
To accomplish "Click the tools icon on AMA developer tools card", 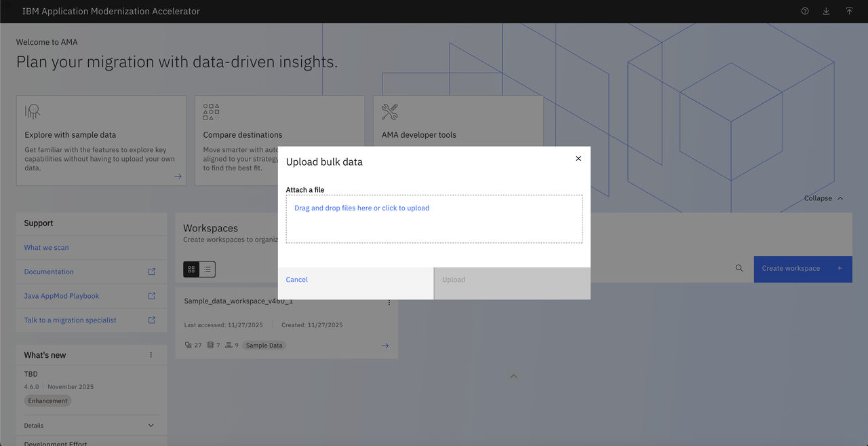I will tap(389, 112).
